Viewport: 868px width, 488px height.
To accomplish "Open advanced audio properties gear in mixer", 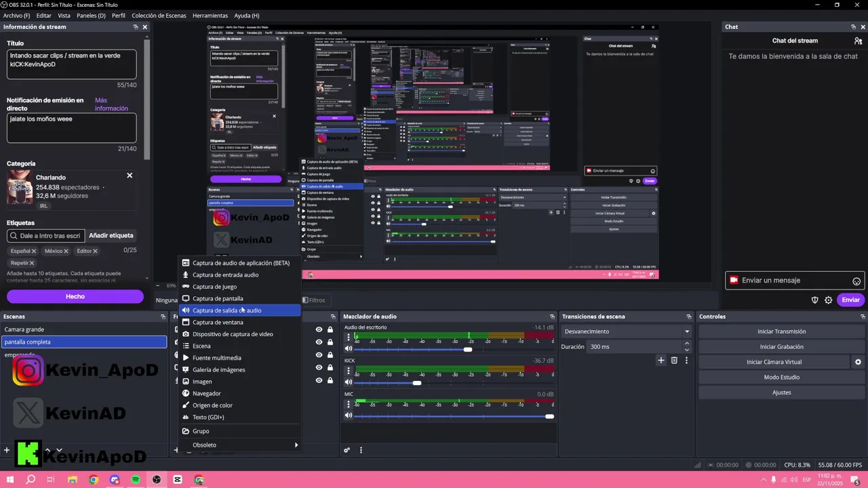I will pyautogui.click(x=347, y=450).
